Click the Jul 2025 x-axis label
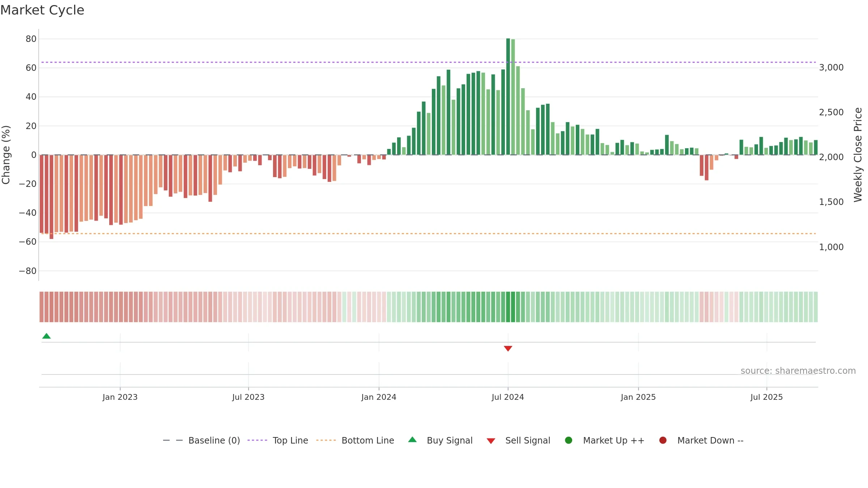The height and width of the screenshot is (488, 868). (x=767, y=397)
